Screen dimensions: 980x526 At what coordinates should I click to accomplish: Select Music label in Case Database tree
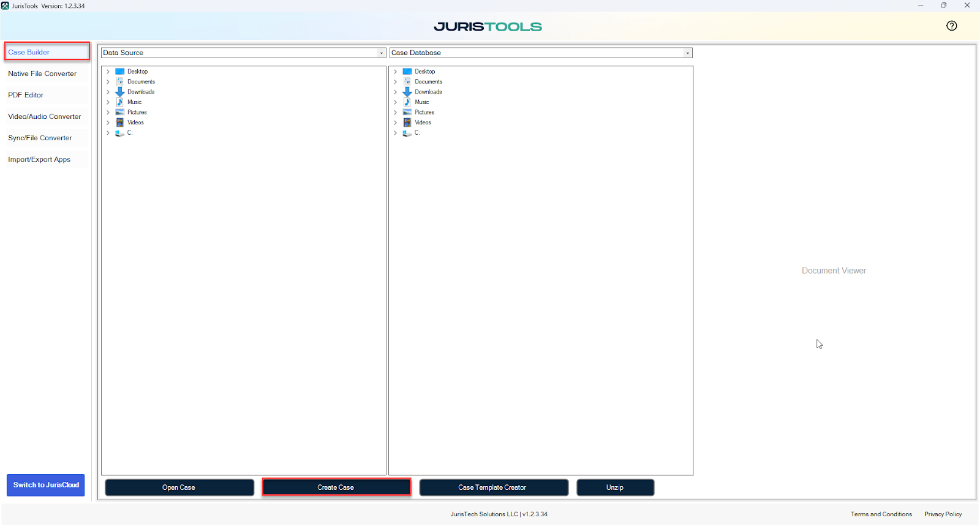[421, 102]
